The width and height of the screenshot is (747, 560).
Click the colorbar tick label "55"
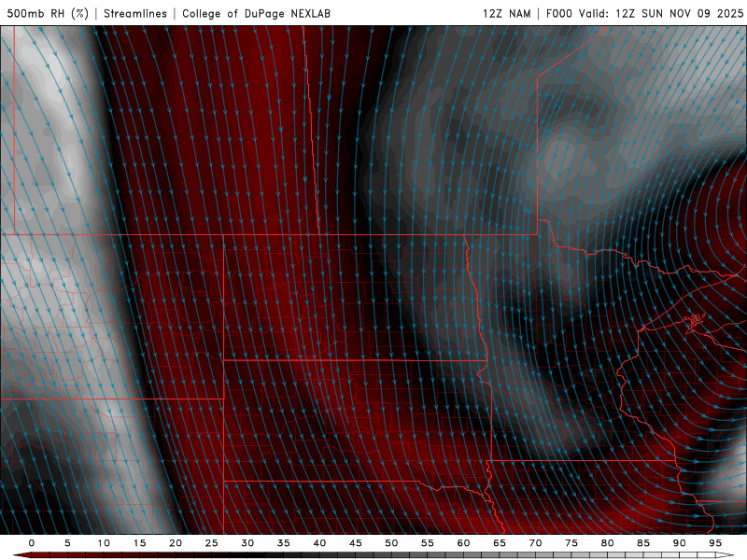428,543
